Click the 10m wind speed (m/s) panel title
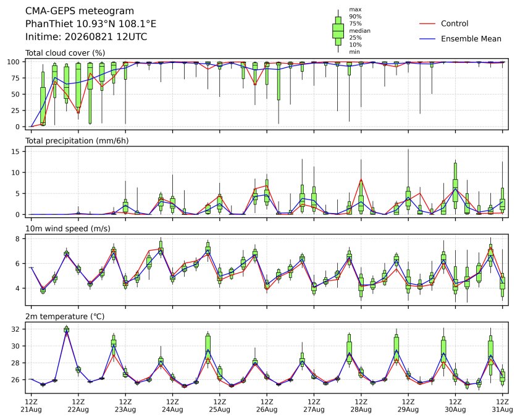 68,229
